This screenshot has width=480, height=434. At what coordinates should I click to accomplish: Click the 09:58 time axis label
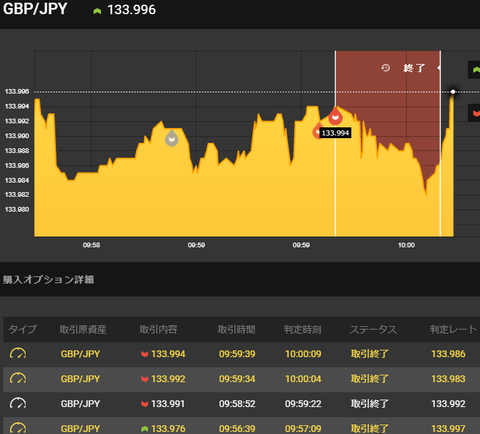[91, 245]
